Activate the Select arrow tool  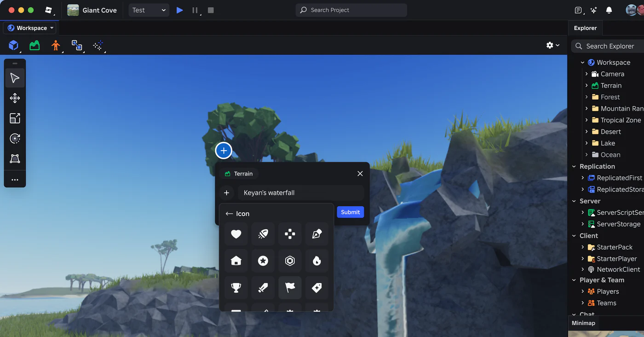(15, 78)
